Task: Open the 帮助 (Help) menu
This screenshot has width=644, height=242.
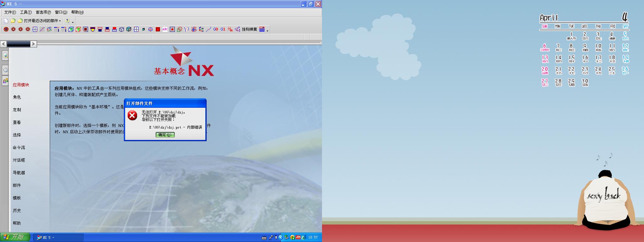Action: 77,12
